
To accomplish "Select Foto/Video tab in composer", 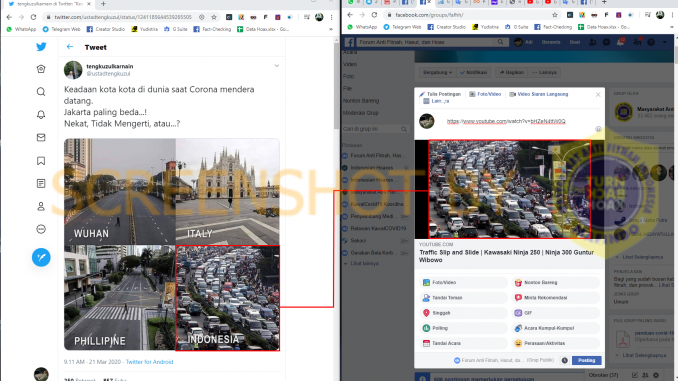I will [485, 94].
